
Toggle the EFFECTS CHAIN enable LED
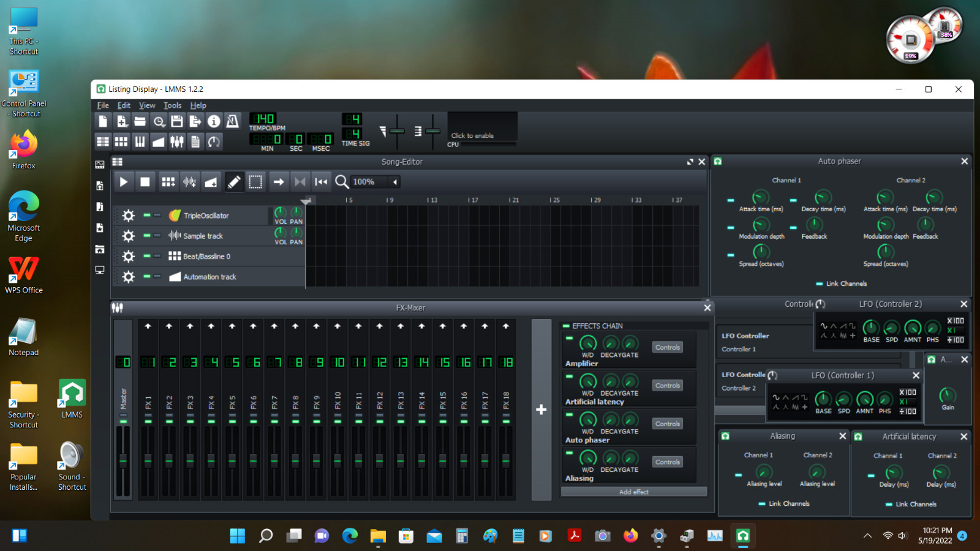[567, 326]
